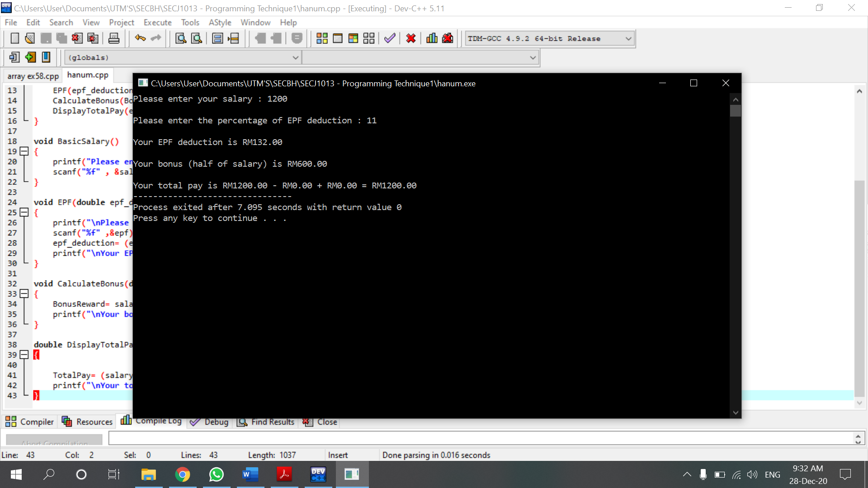Open profile analysis
The height and width of the screenshot is (488, 868).
[x=432, y=38]
